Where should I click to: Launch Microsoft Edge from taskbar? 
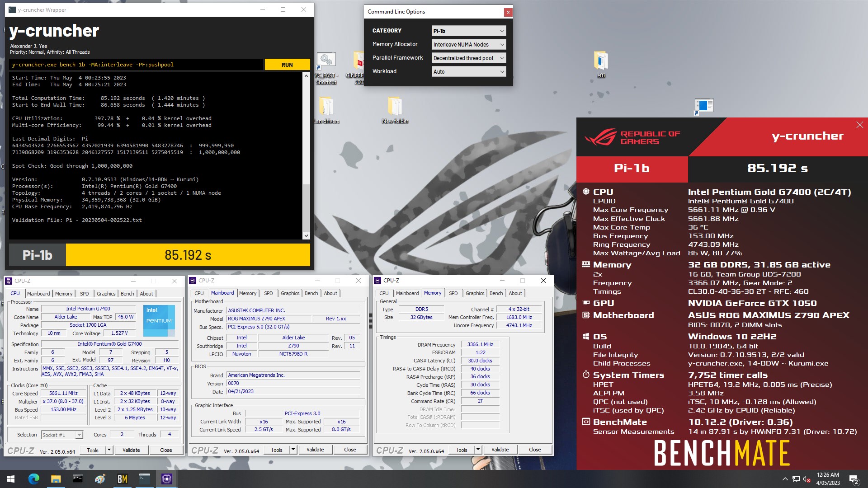33,479
